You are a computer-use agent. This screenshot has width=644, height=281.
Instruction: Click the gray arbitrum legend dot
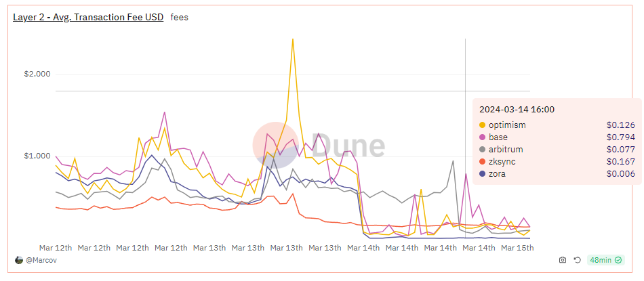click(x=482, y=150)
